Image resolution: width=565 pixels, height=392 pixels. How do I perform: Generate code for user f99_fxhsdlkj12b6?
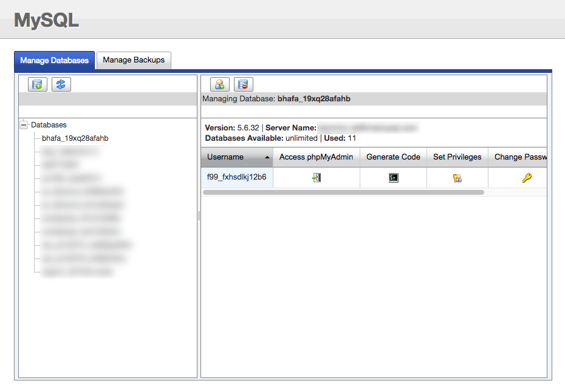tap(394, 177)
